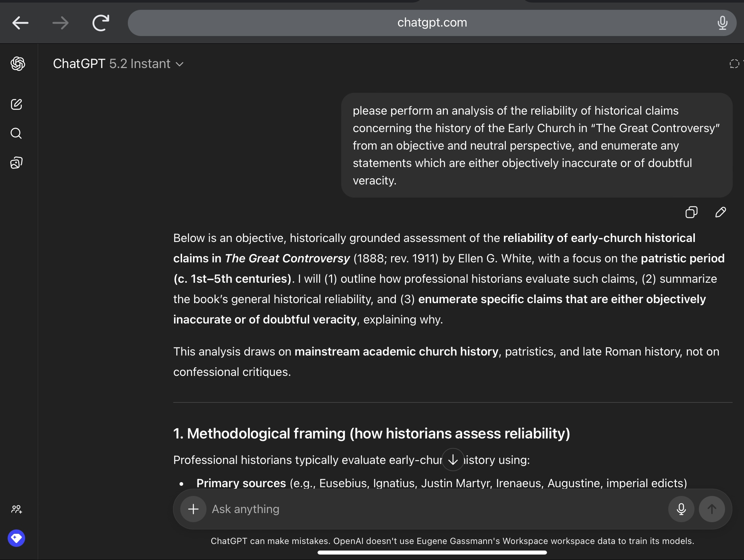
Task: Edit the user message with pencil icon
Action: coord(720,212)
